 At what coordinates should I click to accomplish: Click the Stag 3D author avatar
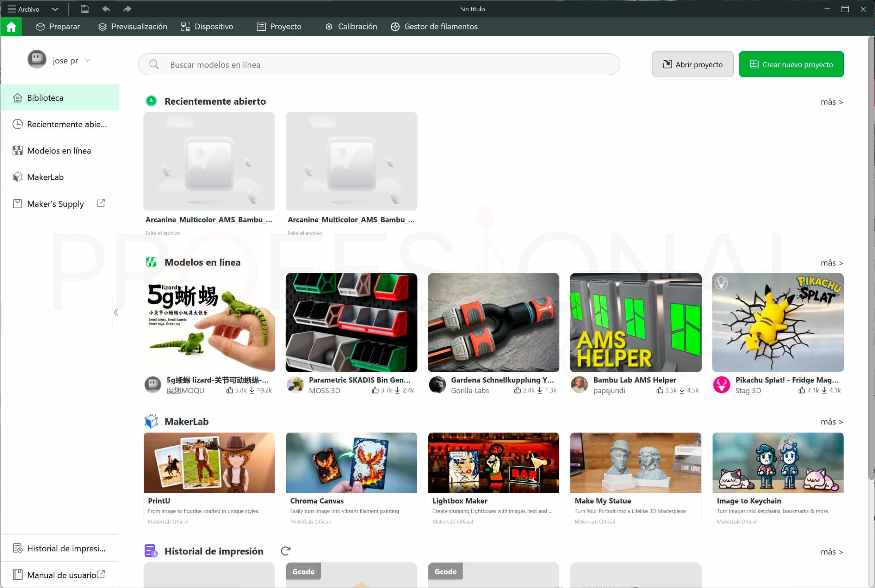(x=721, y=385)
